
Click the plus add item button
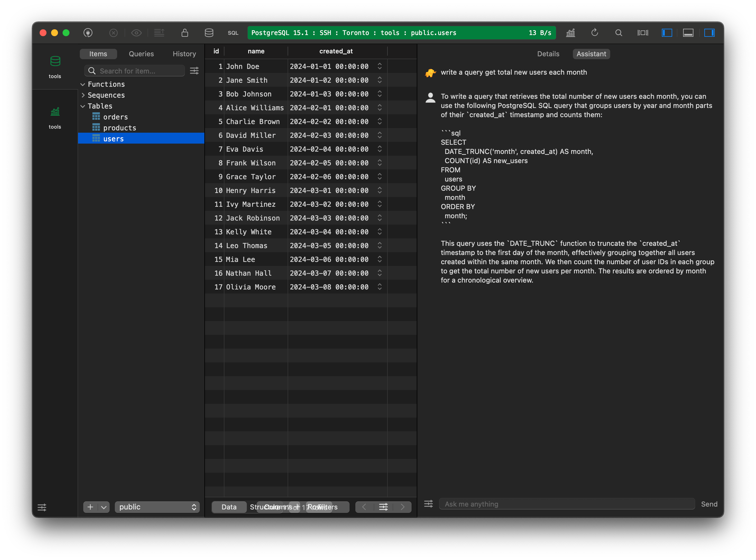pyautogui.click(x=90, y=507)
